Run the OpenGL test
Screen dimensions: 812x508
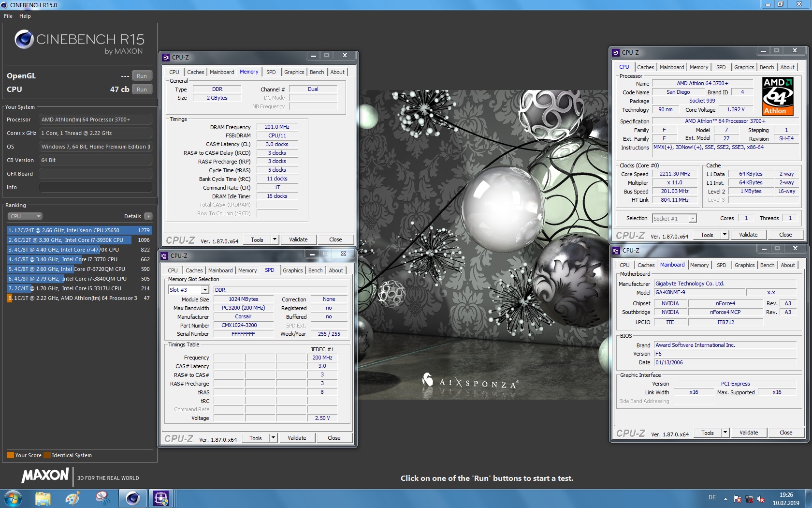click(x=142, y=76)
